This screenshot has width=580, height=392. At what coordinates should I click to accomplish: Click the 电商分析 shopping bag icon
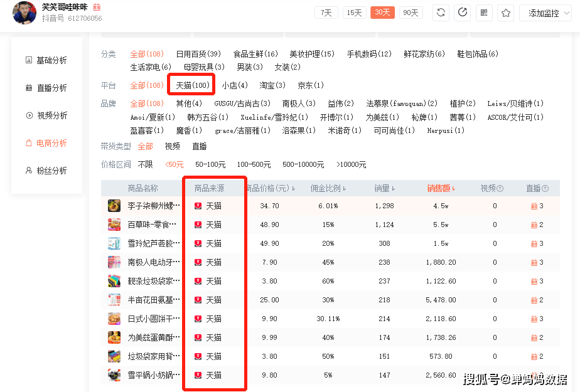click(x=29, y=143)
